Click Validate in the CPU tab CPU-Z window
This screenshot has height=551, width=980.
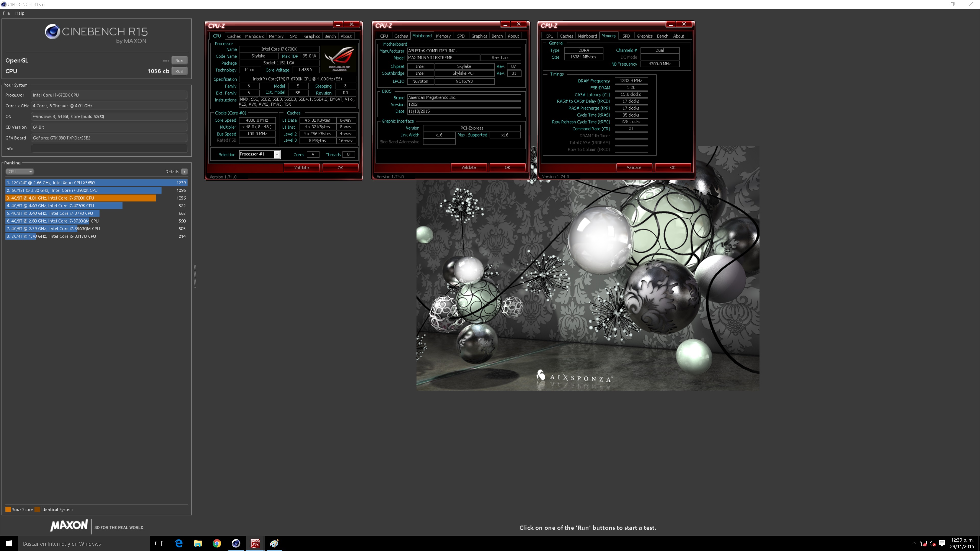click(302, 168)
